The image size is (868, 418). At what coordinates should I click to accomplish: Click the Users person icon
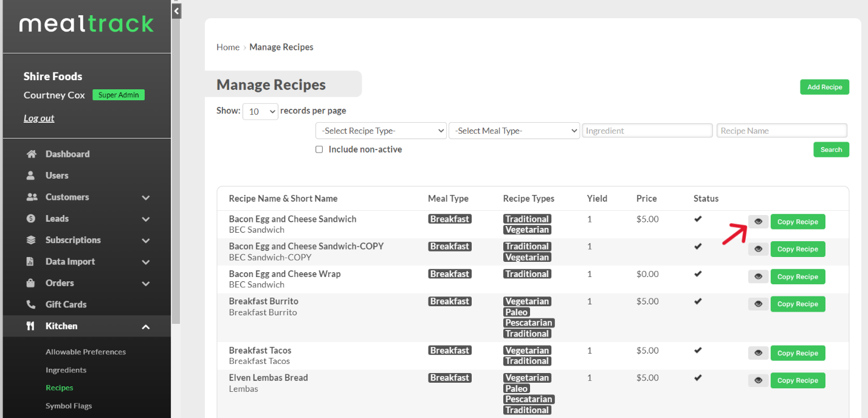(x=31, y=176)
